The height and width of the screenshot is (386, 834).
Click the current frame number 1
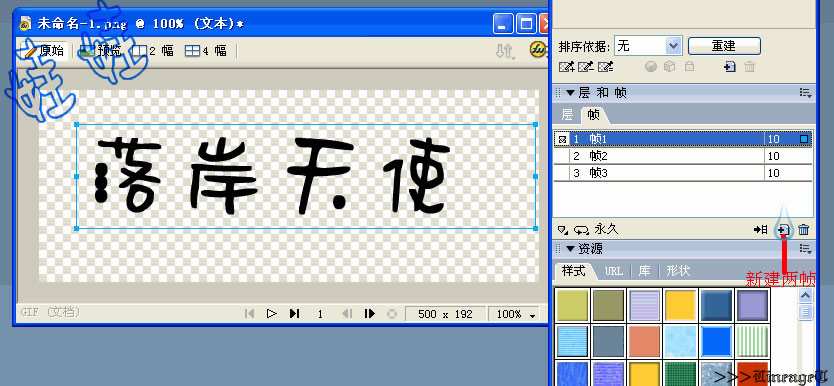pyautogui.click(x=320, y=314)
